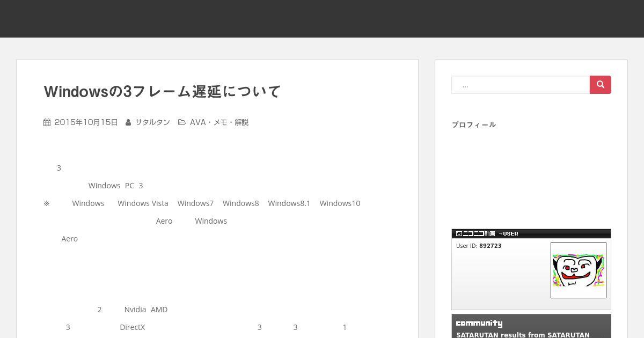This screenshot has height=338, width=644.
Task: Open the article title Windowsの3フレーム遅延について
Action: click(x=162, y=92)
